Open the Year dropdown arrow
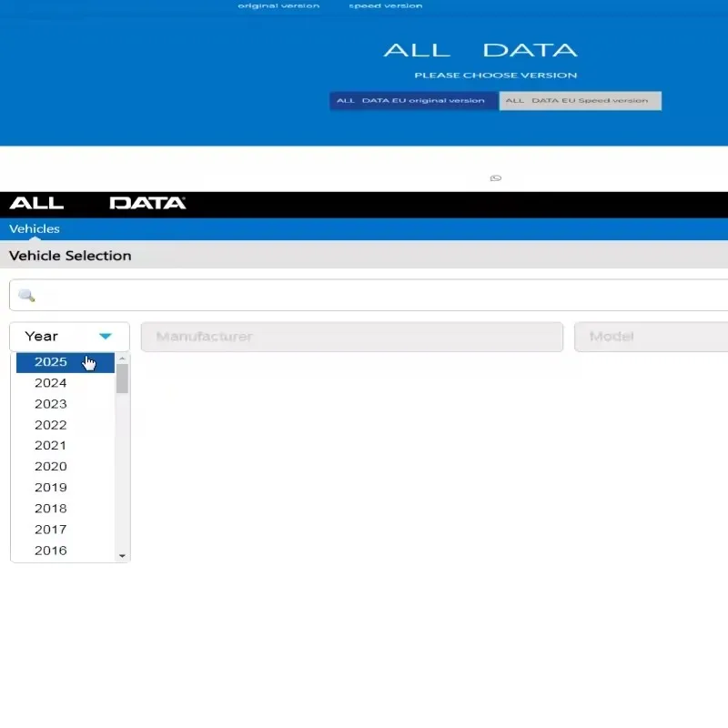Image resolution: width=728 pixels, height=728 pixels. tap(106, 336)
